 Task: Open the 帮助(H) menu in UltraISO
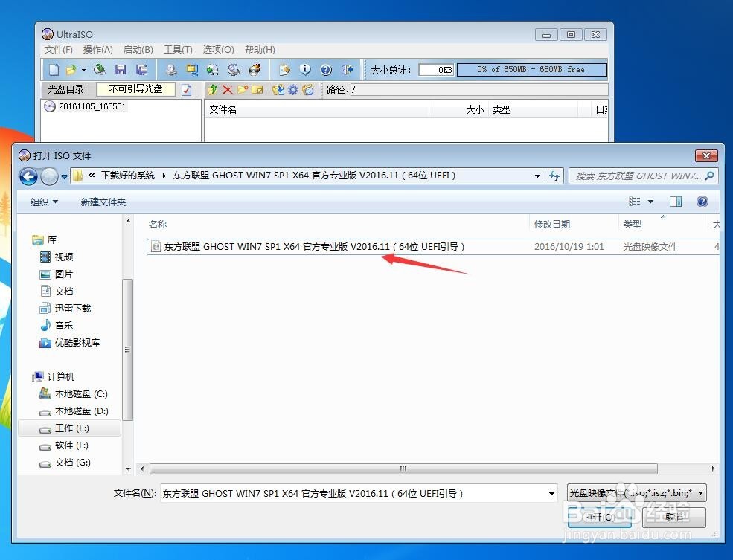[x=260, y=50]
